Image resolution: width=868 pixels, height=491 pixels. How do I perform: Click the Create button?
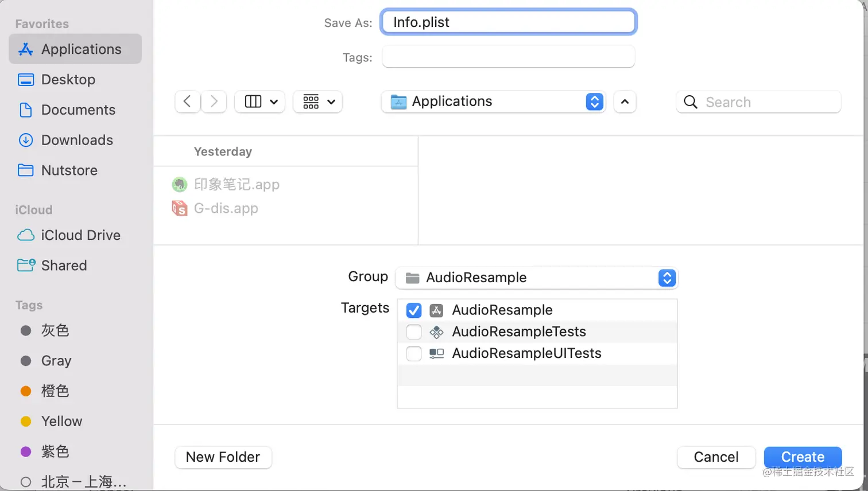pyautogui.click(x=802, y=457)
